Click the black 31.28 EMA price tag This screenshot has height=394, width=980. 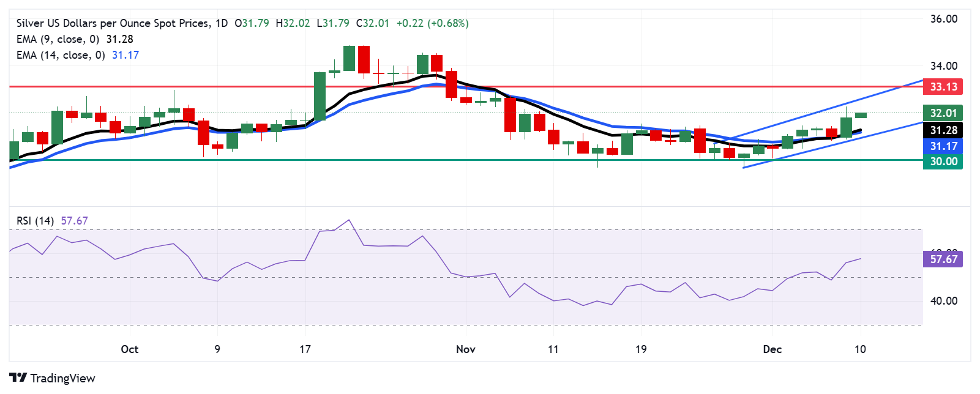[x=943, y=130]
